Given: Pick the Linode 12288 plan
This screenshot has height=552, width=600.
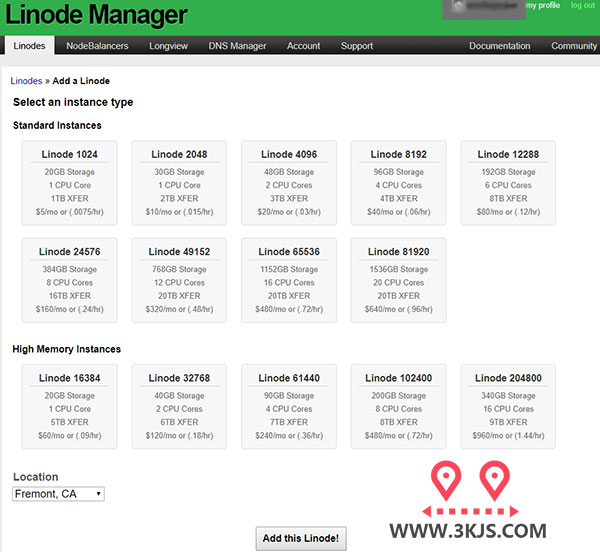Looking at the screenshot, I should [x=508, y=183].
